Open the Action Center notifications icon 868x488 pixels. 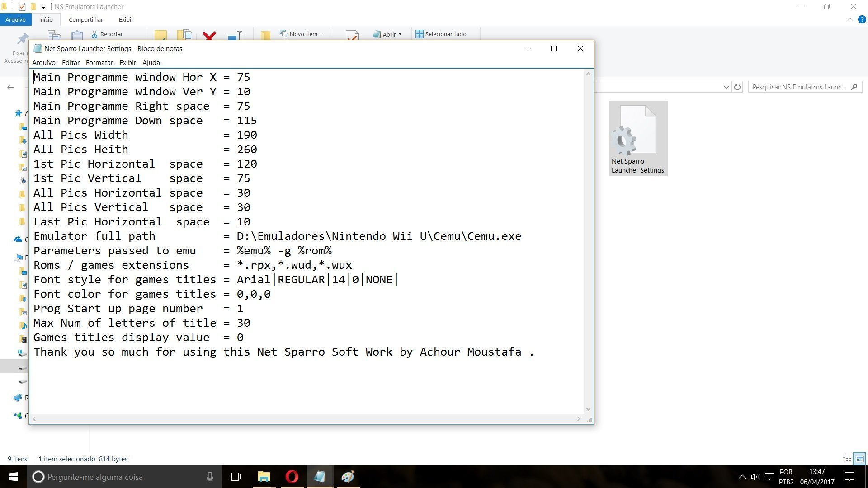[x=849, y=477]
